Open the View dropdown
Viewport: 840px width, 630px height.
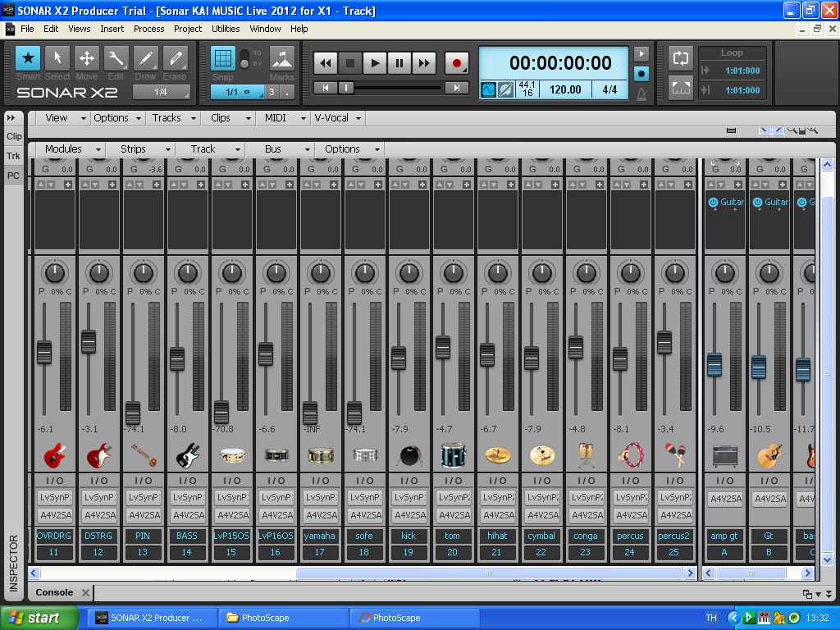[66, 118]
